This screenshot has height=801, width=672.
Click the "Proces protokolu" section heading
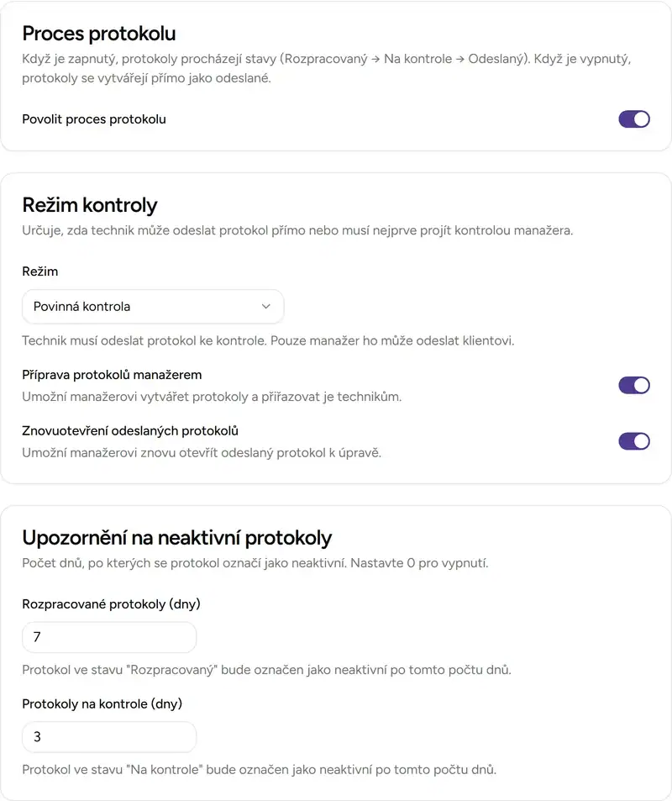pos(99,34)
